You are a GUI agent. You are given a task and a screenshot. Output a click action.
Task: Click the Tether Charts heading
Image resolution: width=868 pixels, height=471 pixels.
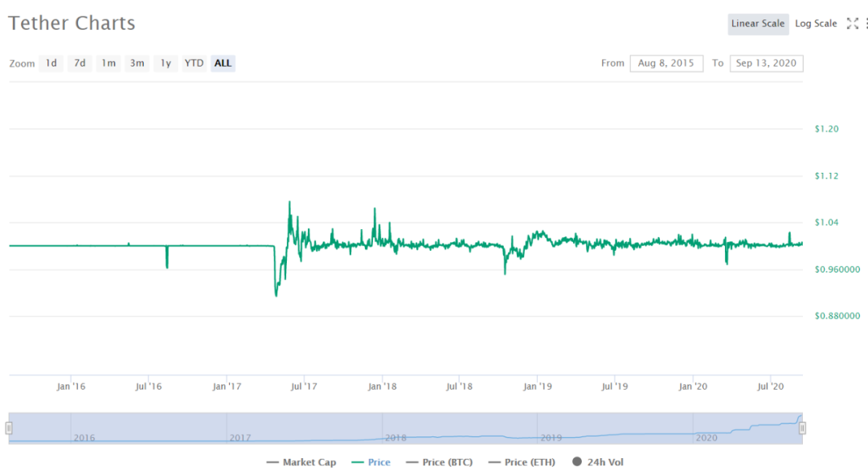[x=72, y=23]
